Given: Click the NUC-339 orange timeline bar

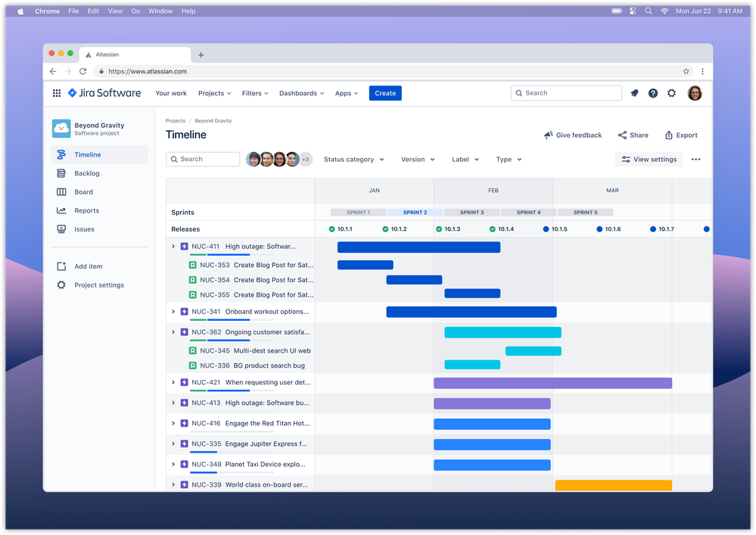Looking at the screenshot, I should [x=614, y=485].
